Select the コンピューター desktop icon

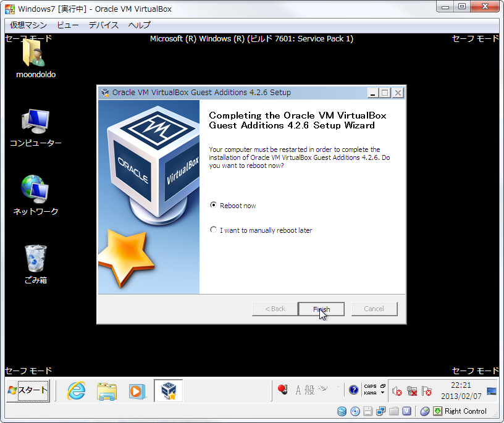[x=35, y=124]
